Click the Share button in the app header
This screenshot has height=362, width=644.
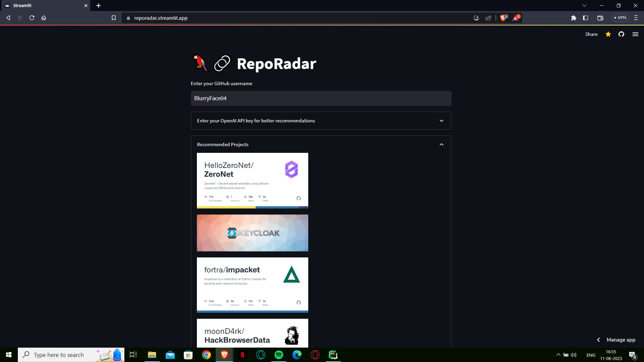[x=591, y=34]
